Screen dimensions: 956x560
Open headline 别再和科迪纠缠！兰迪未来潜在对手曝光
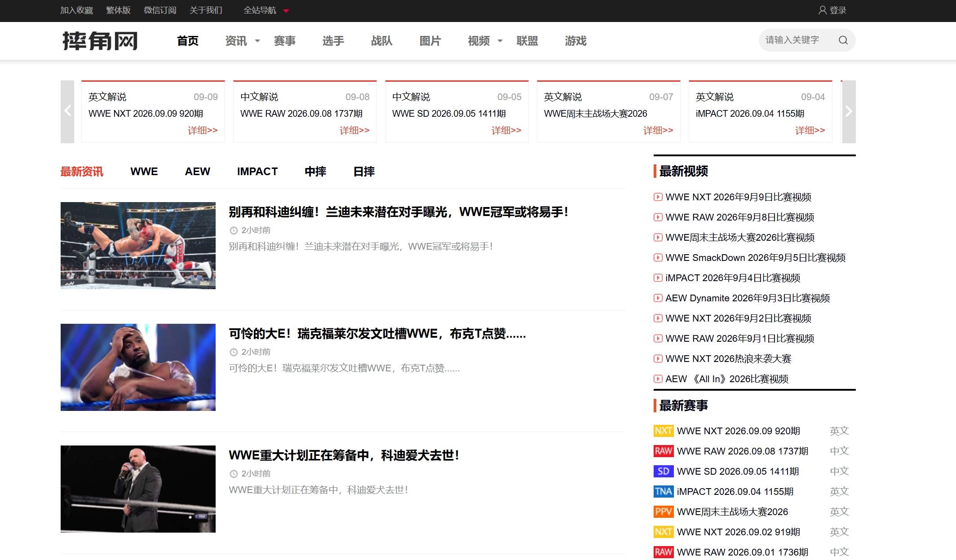398,212
